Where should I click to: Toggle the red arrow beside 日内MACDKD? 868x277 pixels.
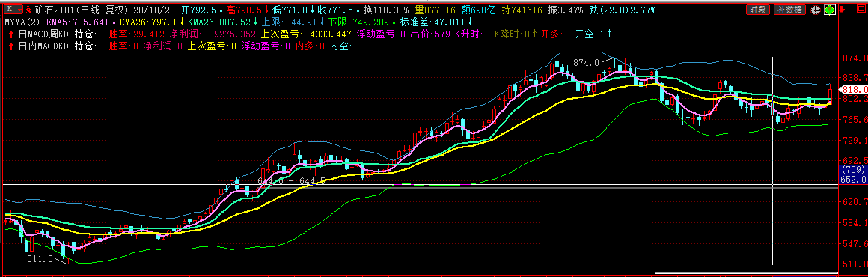point(11,46)
